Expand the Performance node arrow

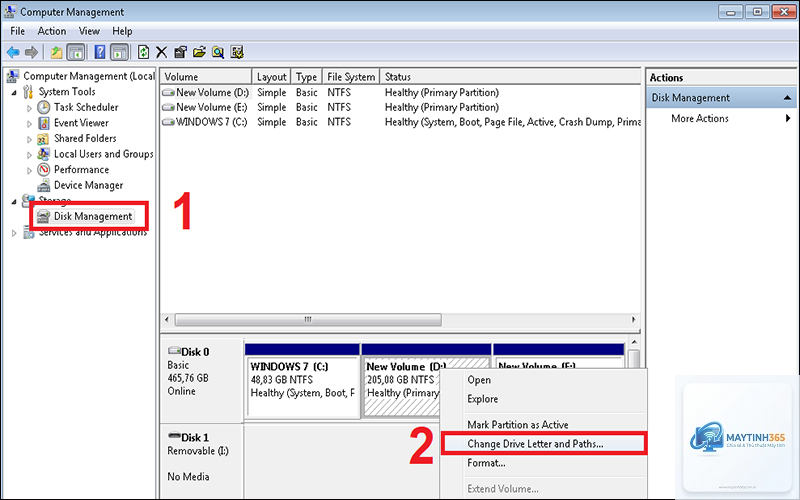[x=29, y=170]
